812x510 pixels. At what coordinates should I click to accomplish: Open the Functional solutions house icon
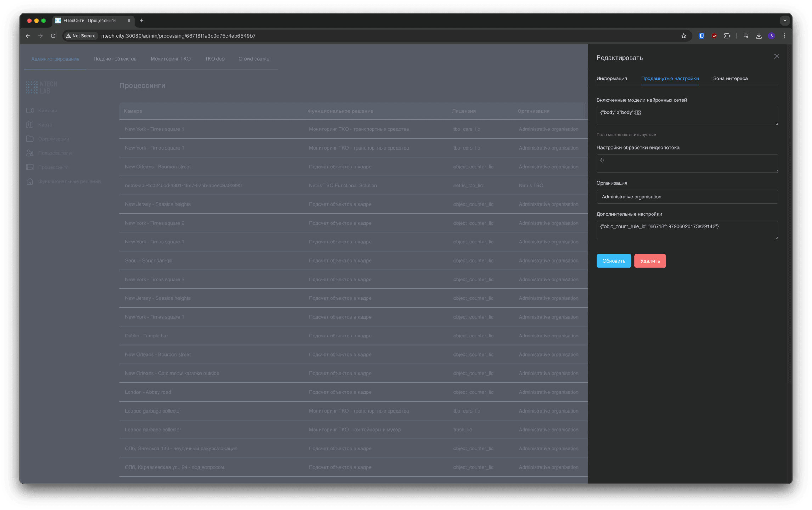pos(30,181)
